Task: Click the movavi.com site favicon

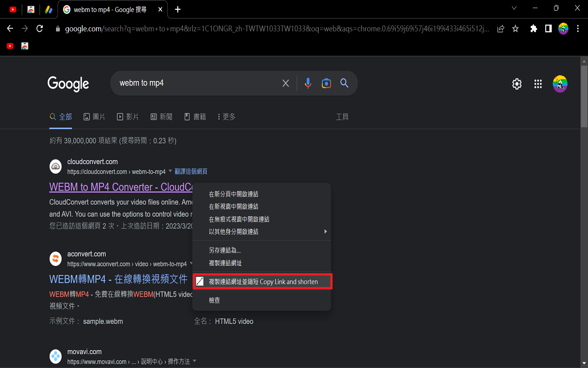Action: 56,356
